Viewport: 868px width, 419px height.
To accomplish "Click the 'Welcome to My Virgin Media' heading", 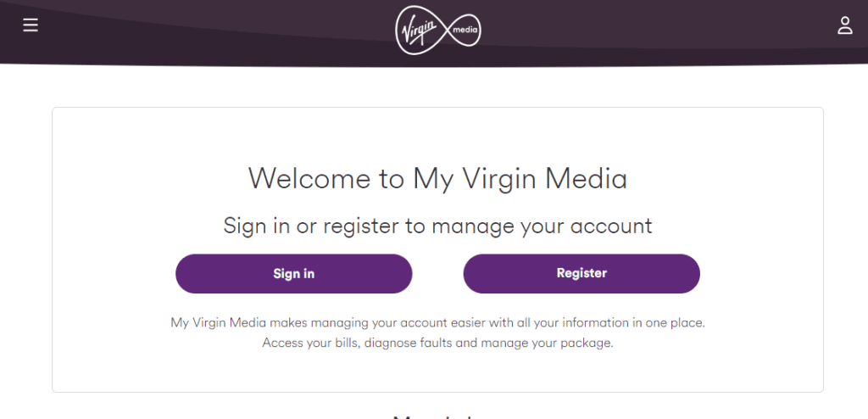I will 437,179.
